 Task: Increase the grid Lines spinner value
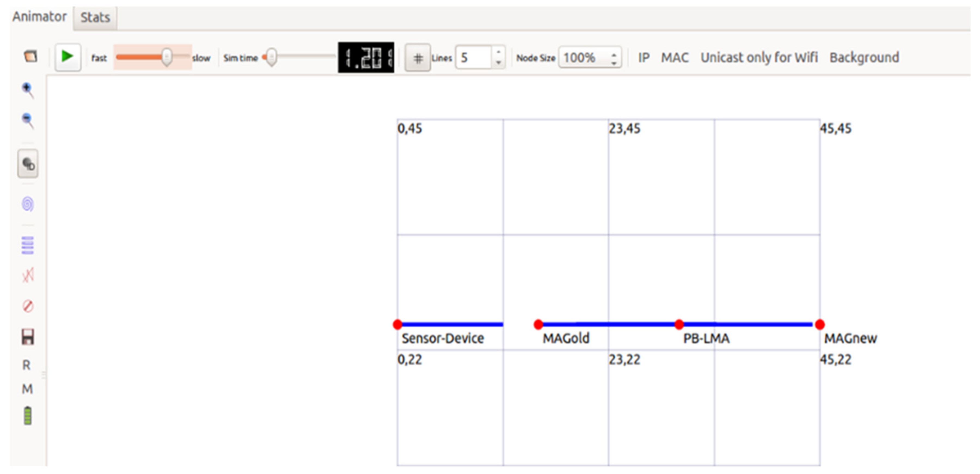pos(498,52)
